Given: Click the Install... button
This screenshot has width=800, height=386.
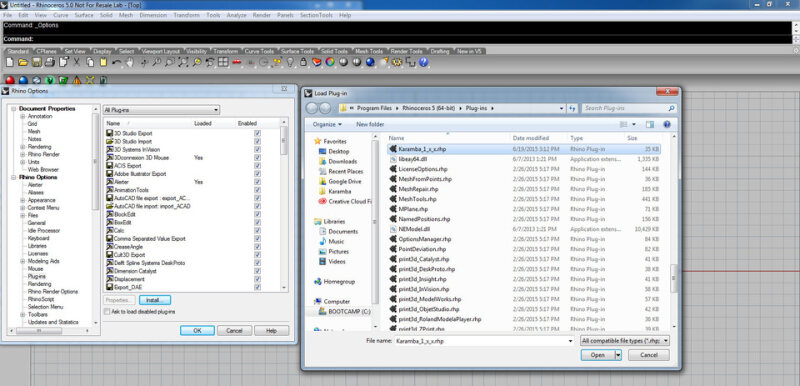Looking at the screenshot, I should [155, 300].
